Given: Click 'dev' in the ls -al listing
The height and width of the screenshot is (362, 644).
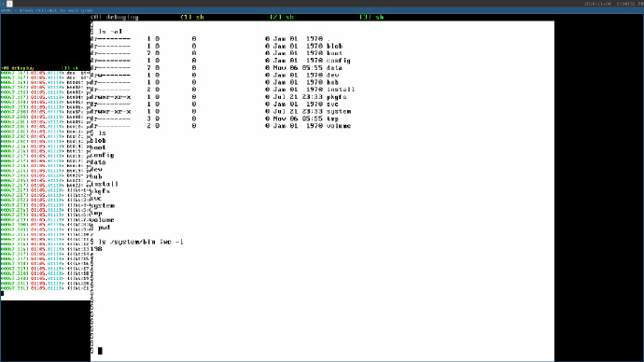Looking at the screenshot, I should click(x=332, y=76).
